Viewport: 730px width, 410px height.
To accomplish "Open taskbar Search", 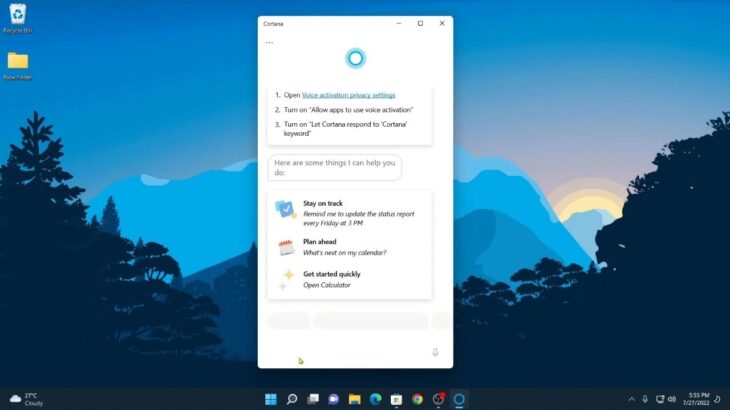I will [x=292, y=399].
